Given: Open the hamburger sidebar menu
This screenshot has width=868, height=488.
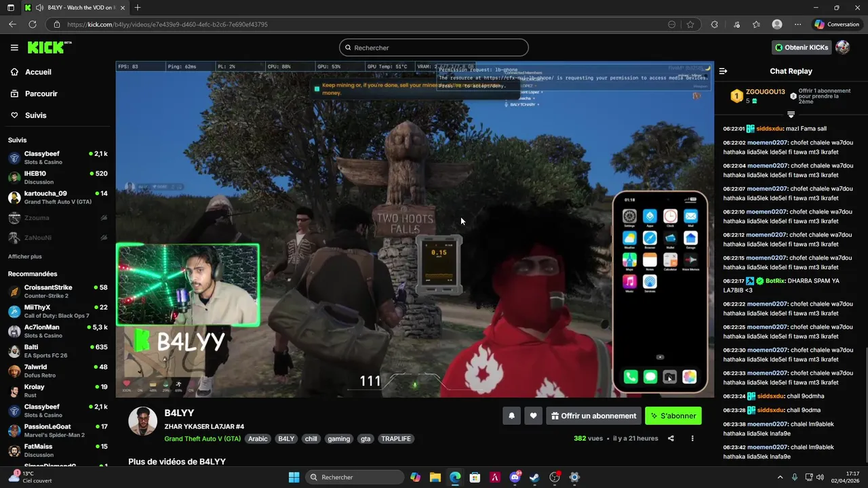Looking at the screenshot, I should pyautogui.click(x=14, y=47).
